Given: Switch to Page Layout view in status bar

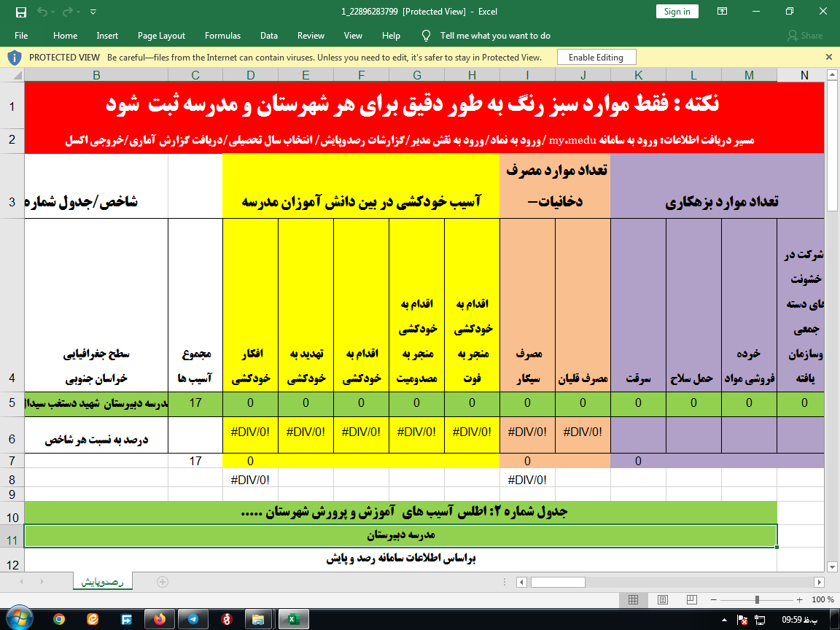Looking at the screenshot, I should coord(662,599).
